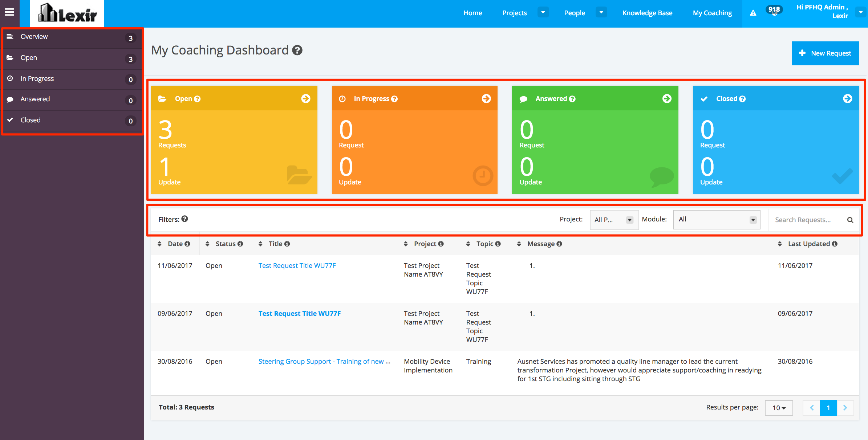The image size is (868, 440).
Task: Click help icon next to Filters
Action: 185,219
